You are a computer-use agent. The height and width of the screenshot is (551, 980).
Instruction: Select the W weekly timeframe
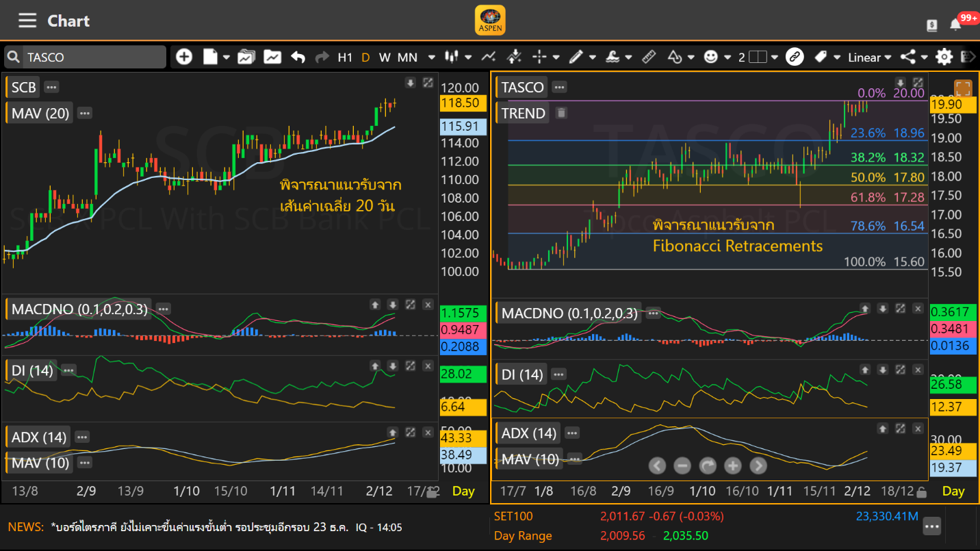[385, 57]
